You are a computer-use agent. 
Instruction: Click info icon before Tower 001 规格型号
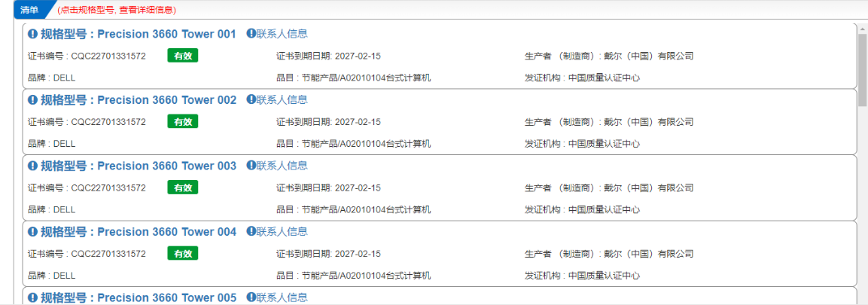click(32, 35)
